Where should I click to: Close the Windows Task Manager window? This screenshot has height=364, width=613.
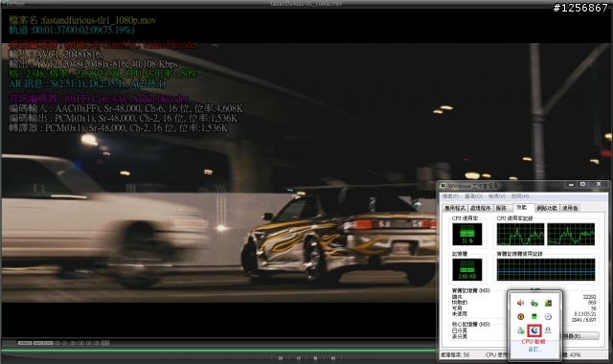[x=599, y=184]
